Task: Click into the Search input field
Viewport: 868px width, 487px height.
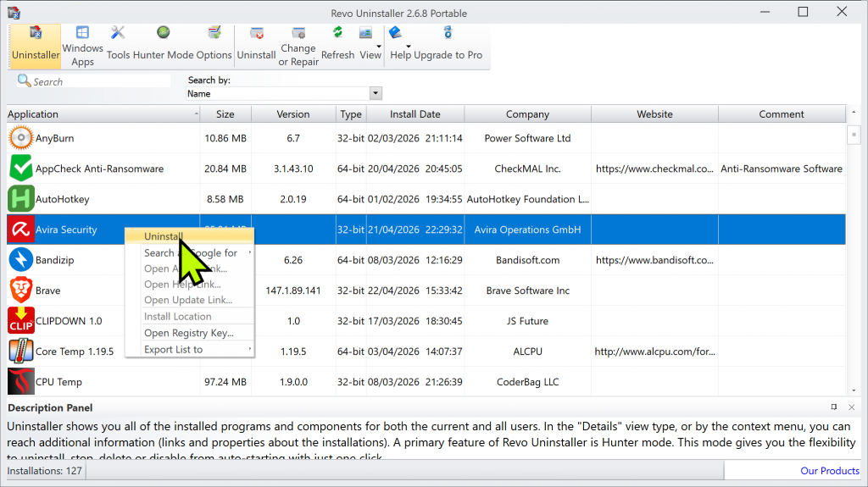Action: click(x=102, y=81)
